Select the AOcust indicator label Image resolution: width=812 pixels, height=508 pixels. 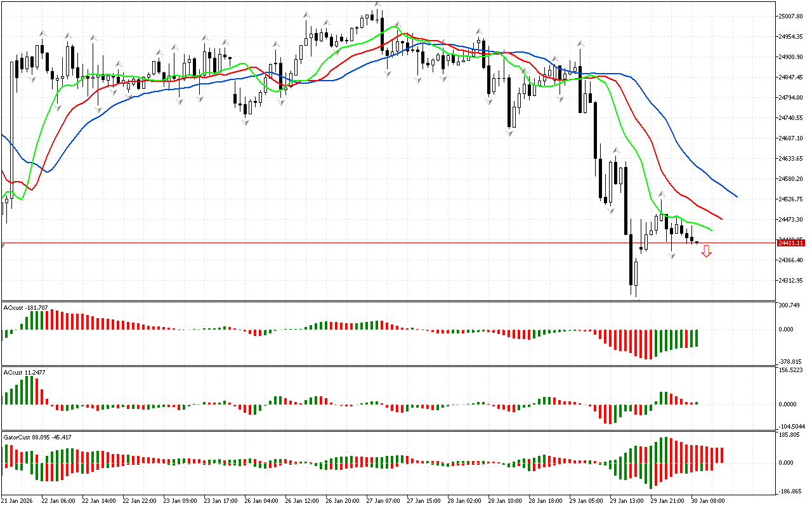coord(25,307)
